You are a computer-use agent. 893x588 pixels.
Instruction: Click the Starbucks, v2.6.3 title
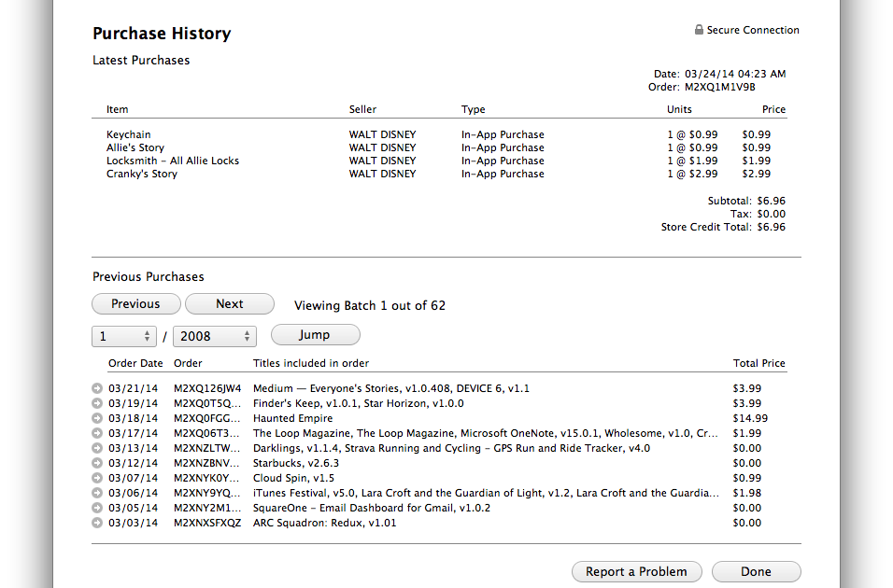coord(296,463)
